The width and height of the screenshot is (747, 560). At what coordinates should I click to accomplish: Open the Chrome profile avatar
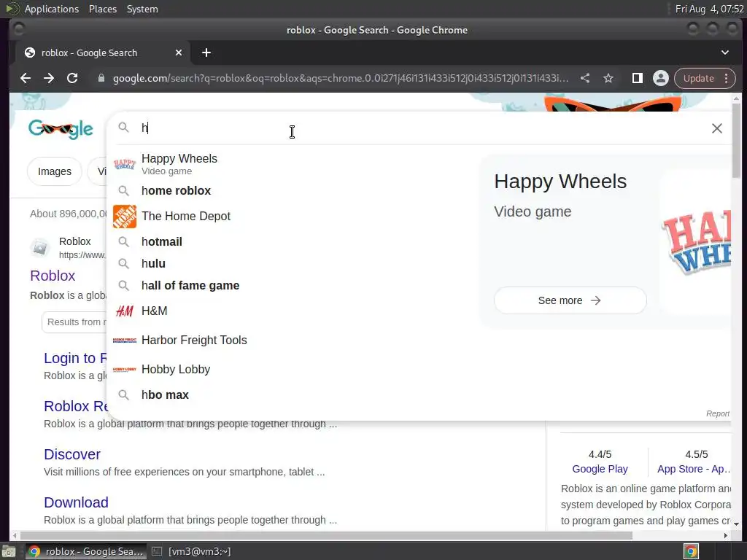[x=661, y=78]
